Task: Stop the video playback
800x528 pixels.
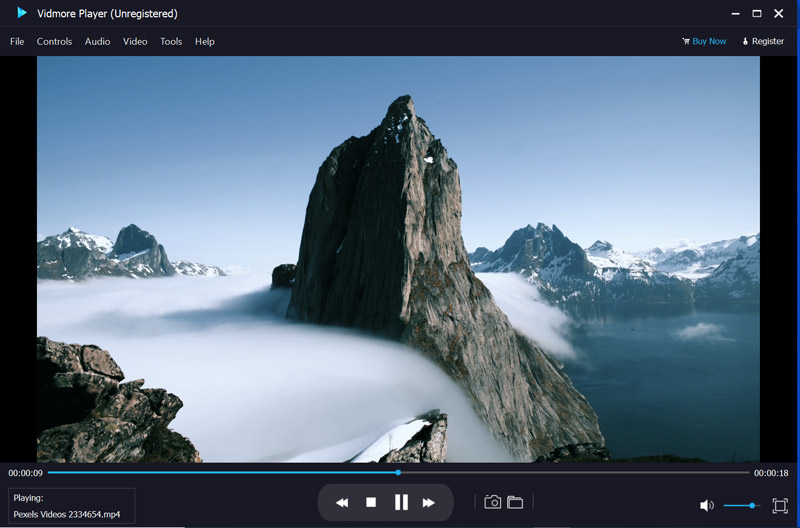Action: pyautogui.click(x=371, y=503)
